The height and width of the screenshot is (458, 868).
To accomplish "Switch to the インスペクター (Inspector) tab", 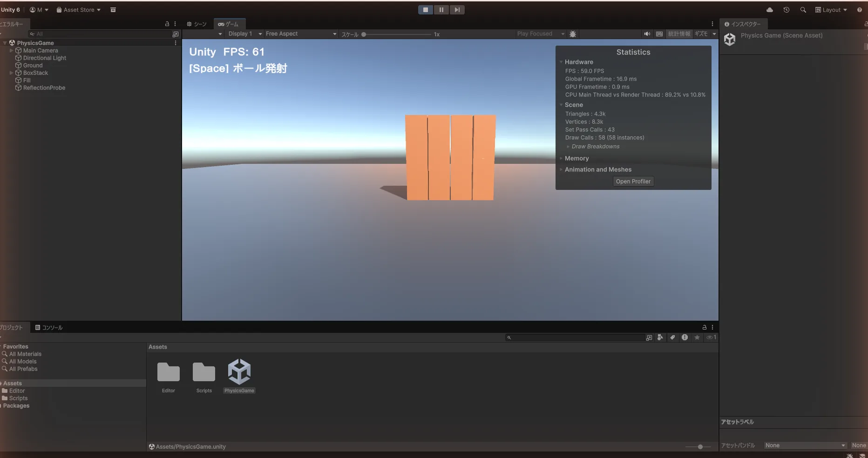I will (x=743, y=24).
